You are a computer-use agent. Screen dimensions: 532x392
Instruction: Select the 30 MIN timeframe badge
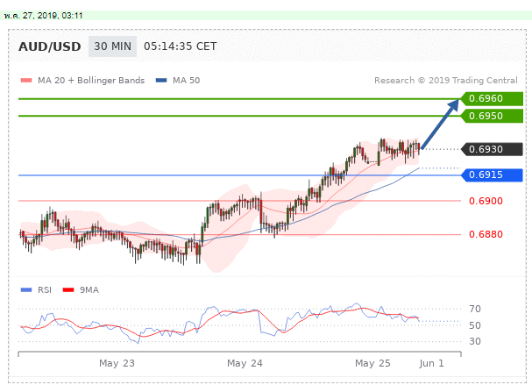pos(113,46)
